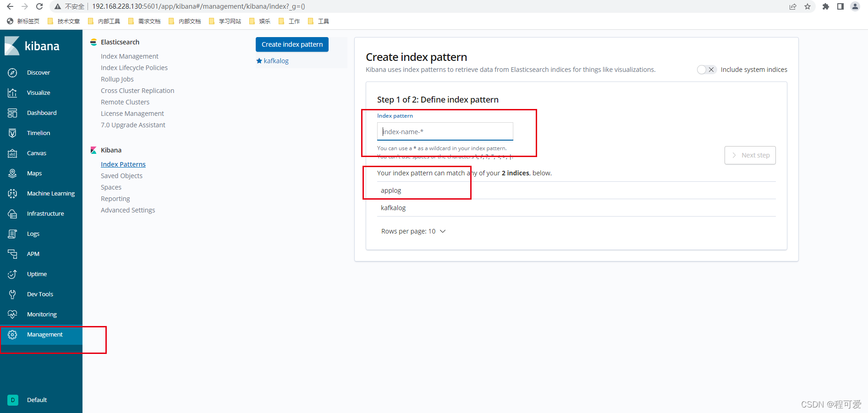Open Remote Clusters link
868x413 pixels.
[125, 102]
